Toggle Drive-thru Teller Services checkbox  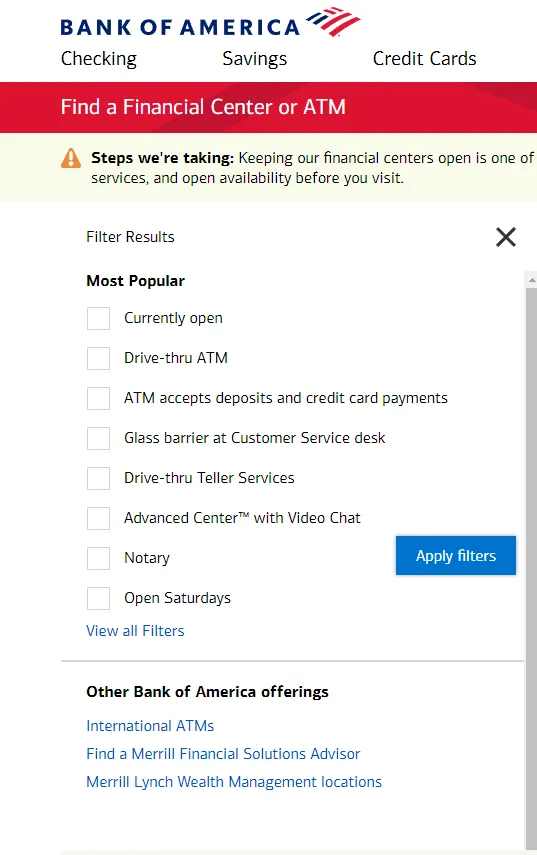pyautogui.click(x=99, y=478)
